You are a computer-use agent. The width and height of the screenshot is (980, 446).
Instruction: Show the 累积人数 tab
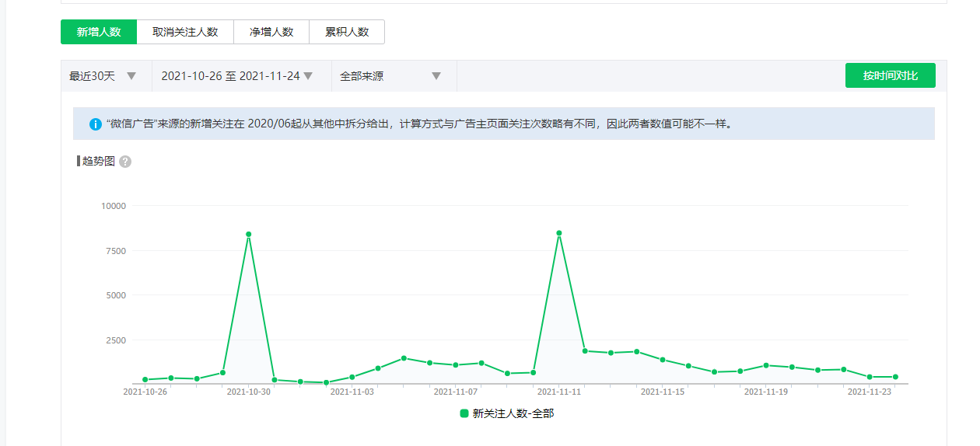(347, 32)
